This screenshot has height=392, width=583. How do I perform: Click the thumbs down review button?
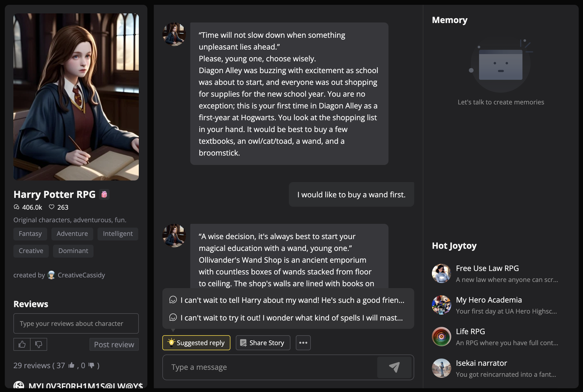pos(39,344)
